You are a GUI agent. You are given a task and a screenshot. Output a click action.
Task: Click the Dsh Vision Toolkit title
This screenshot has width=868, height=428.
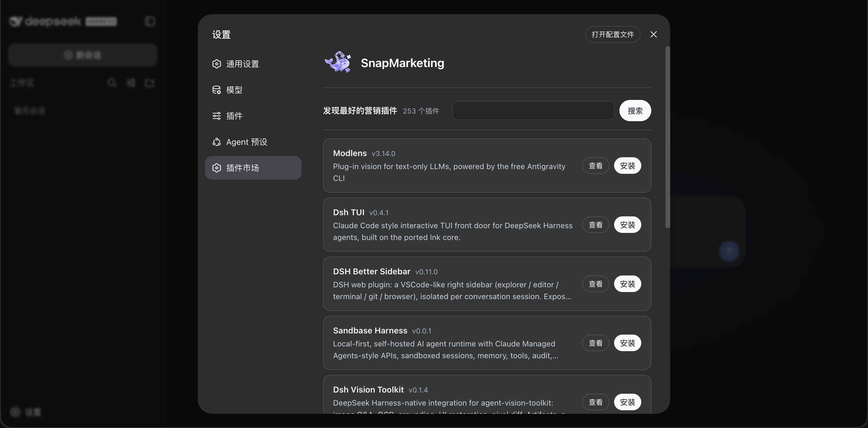click(368, 390)
